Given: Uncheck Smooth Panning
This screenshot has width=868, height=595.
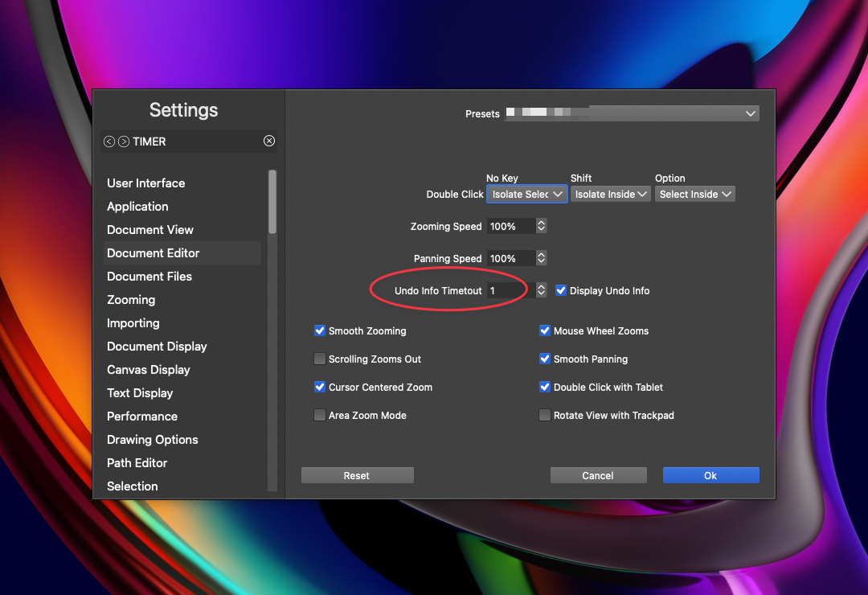Looking at the screenshot, I should tap(545, 359).
